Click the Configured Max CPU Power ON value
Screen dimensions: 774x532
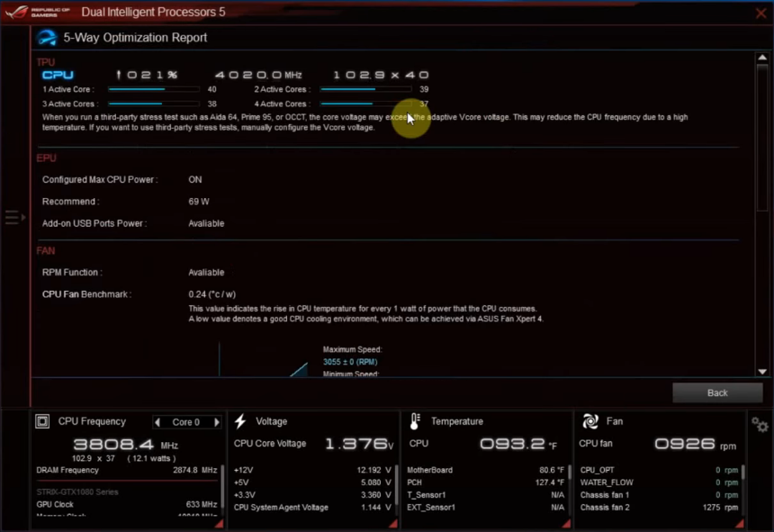click(x=195, y=180)
